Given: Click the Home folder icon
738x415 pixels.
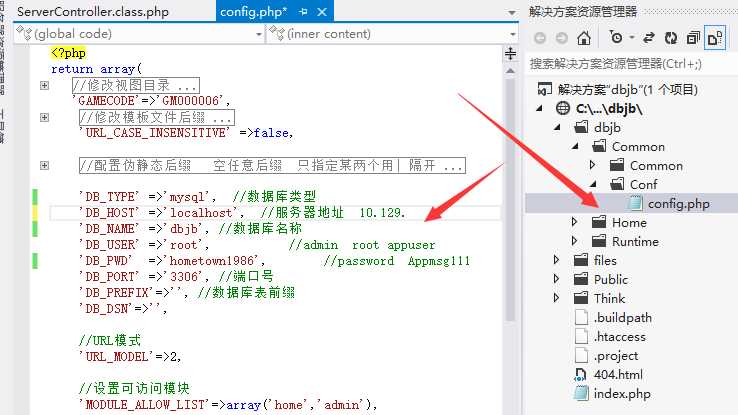Looking at the screenshot, I should (x=599, y=222).
